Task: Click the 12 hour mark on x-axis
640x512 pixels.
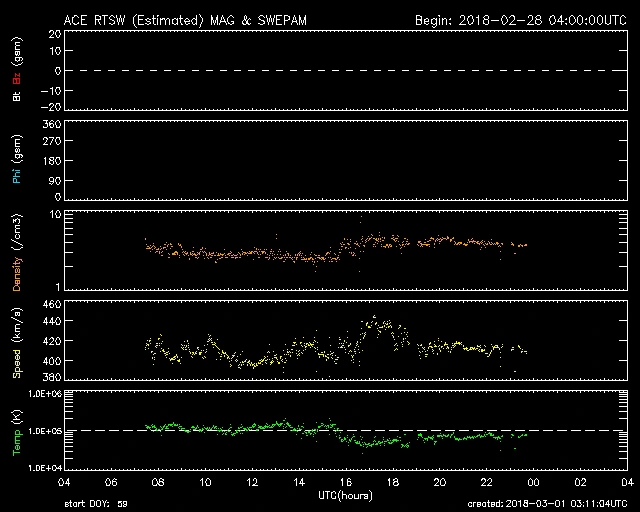Action: pyautogui.click(x=252, y=482)
